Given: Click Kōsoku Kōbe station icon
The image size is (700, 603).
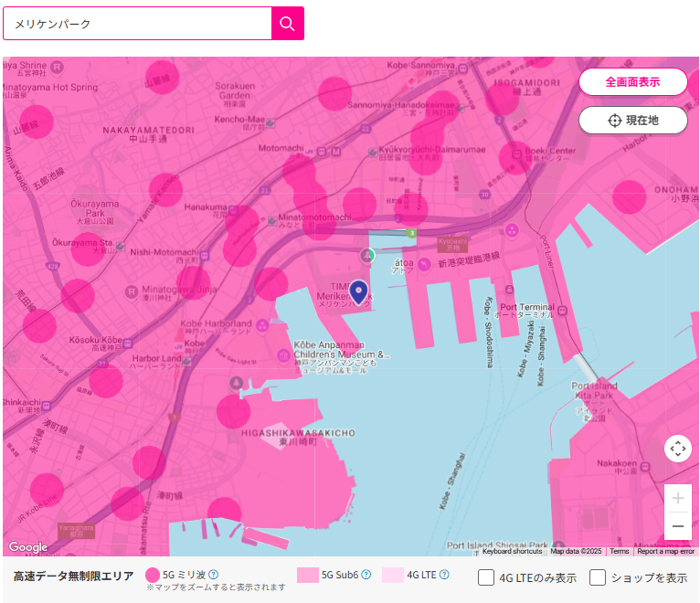Looking at the screenshot, I should pos(128,344).
